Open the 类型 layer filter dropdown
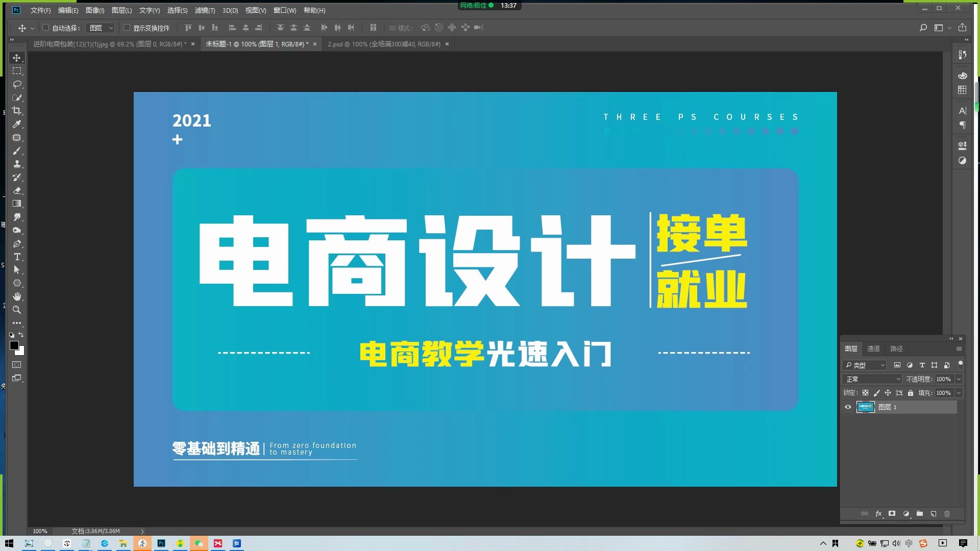The image size is (980, 551). coord(864,365)
